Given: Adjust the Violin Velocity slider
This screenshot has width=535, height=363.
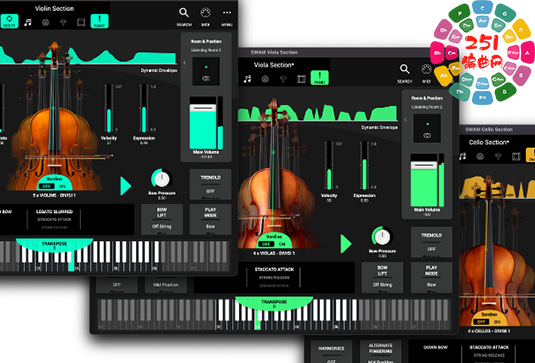Looking at the screenshot, I should pos(109,108).
